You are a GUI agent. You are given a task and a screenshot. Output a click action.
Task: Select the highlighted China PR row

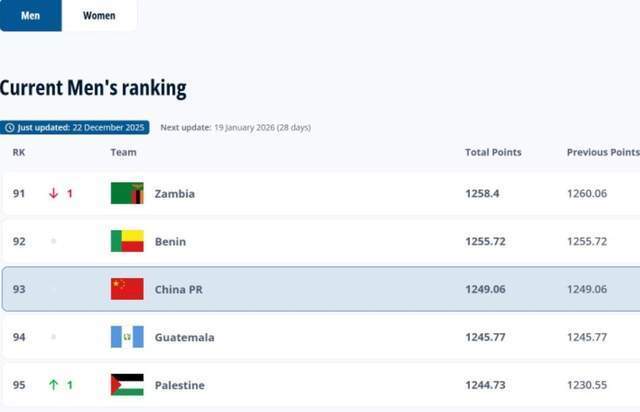pos(320,289)
